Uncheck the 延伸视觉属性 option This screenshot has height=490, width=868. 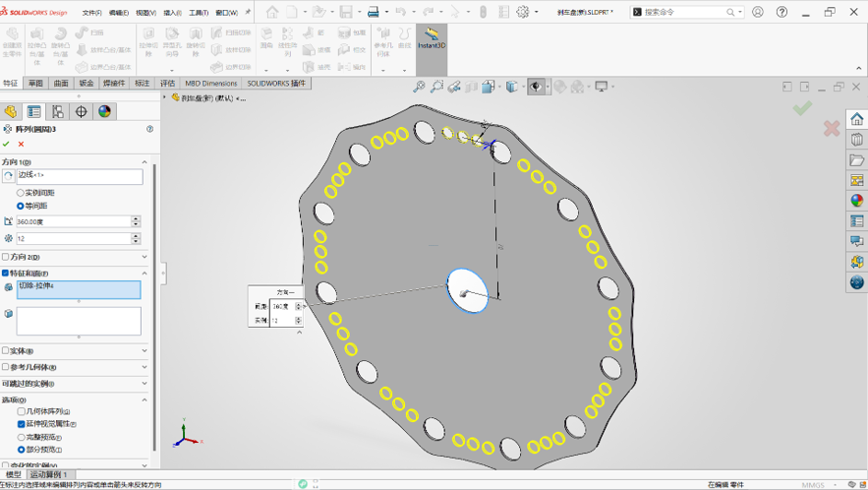(21, 424)
